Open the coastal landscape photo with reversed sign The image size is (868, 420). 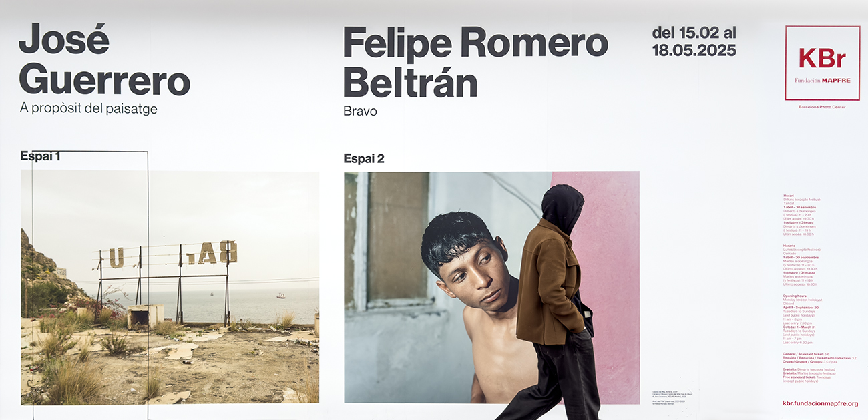click(x=170, y=287)
